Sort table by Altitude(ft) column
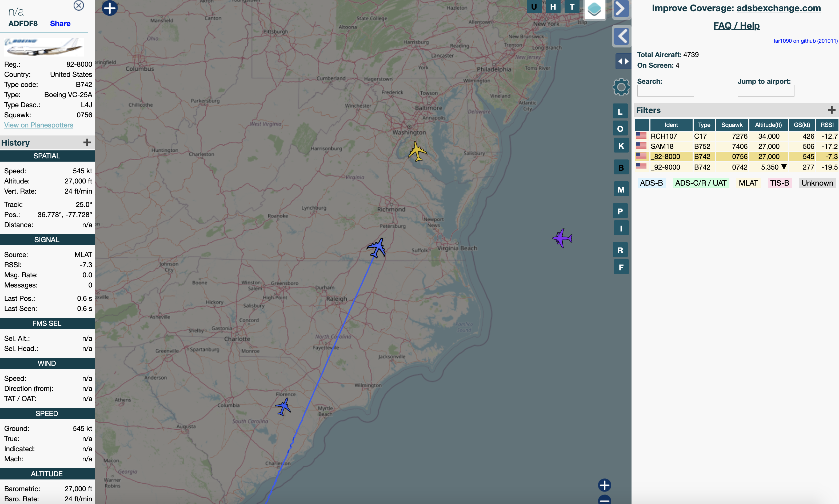Screen dimensions: 839x504 (x=768, y=125)
